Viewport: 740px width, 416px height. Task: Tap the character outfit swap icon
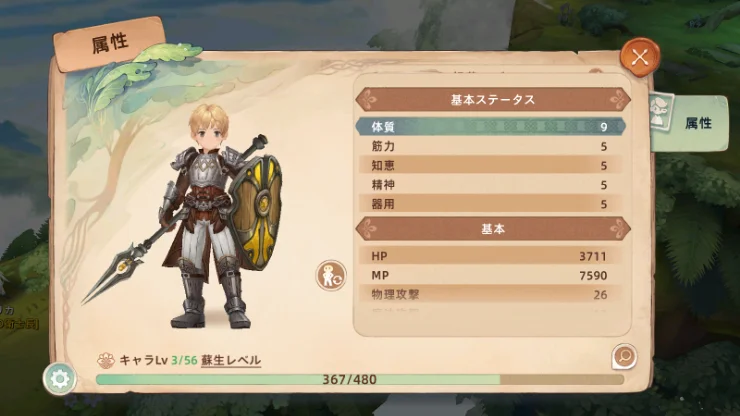331,275
